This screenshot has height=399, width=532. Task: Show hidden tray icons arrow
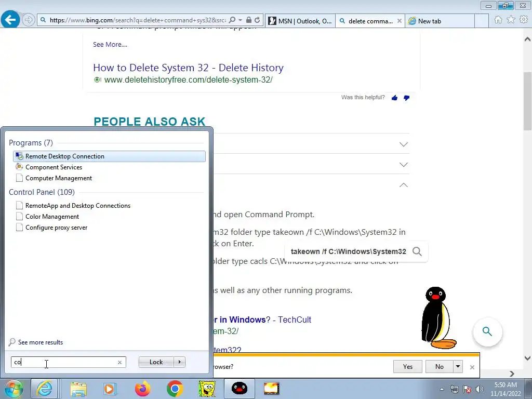[442, 390]
